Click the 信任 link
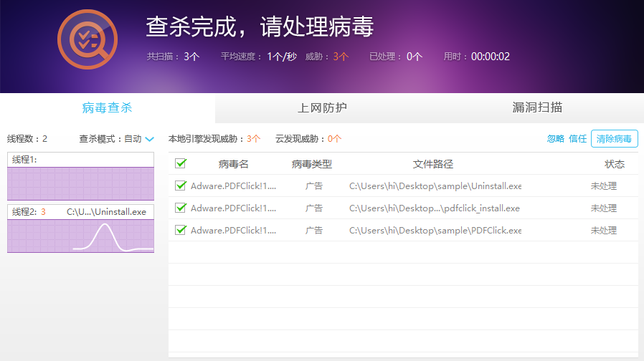Viewport: 644px width, 361px height. point(577,139)
